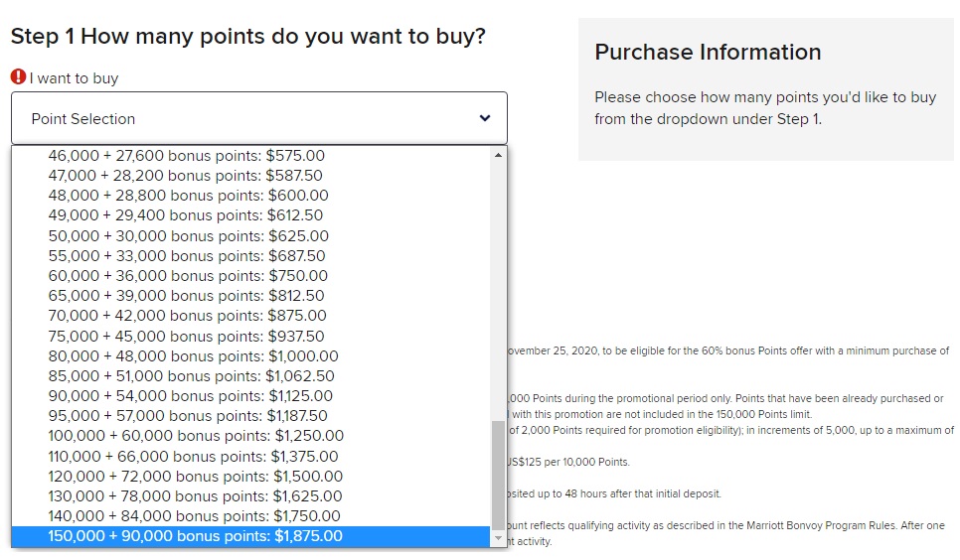The height and width of the screenshot is (560, 960).
Task: Choose 65,000 + 39,000 bonus points: $812.50
Action: point(186,296)
